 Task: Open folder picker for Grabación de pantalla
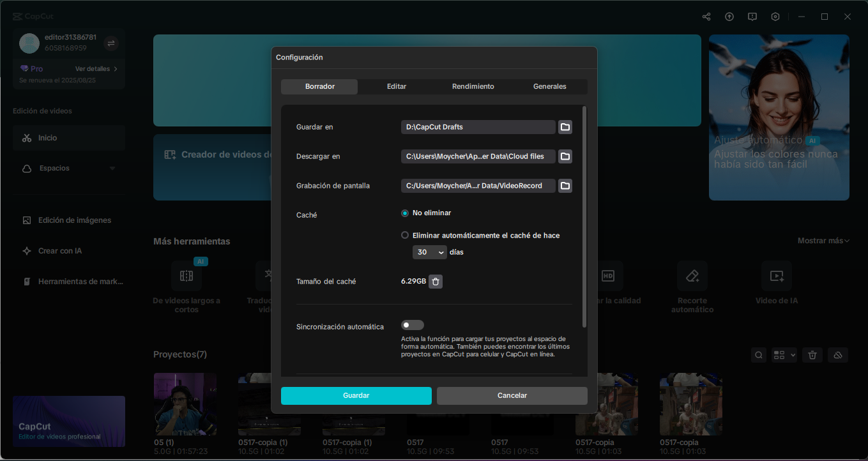point(565,186)
